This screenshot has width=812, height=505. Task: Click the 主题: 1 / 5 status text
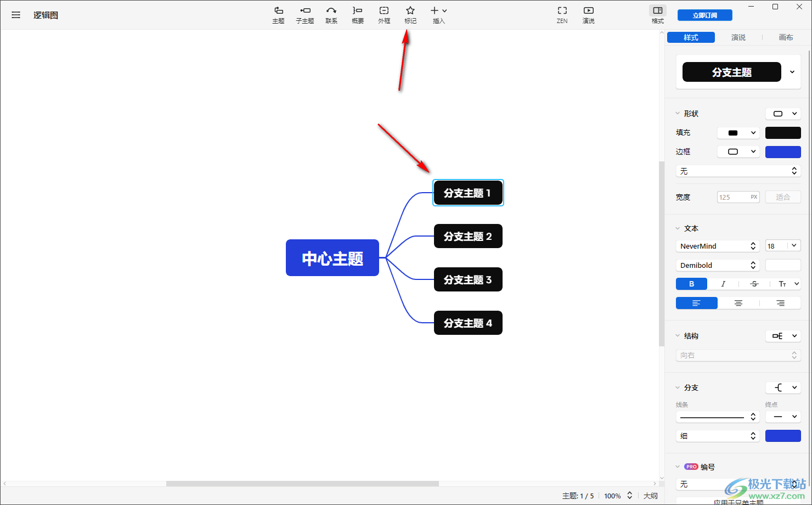point(578,496)
